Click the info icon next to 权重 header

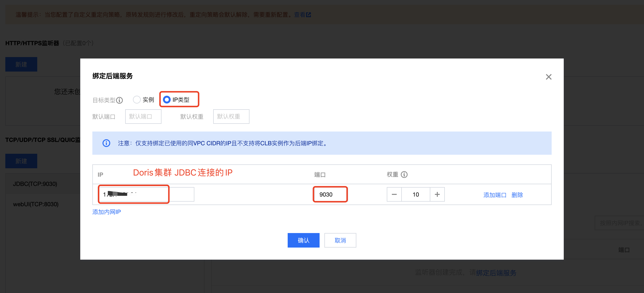(404, 175)
